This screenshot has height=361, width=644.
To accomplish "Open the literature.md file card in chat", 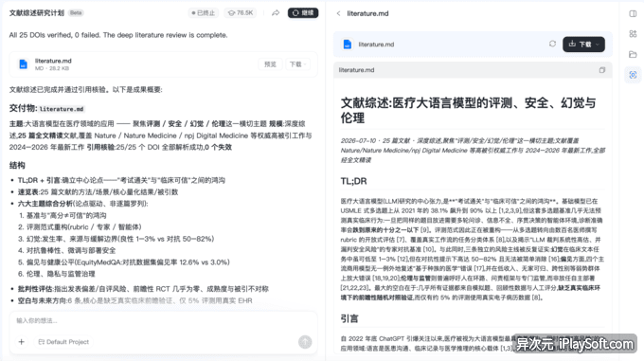I will (163, 64).
